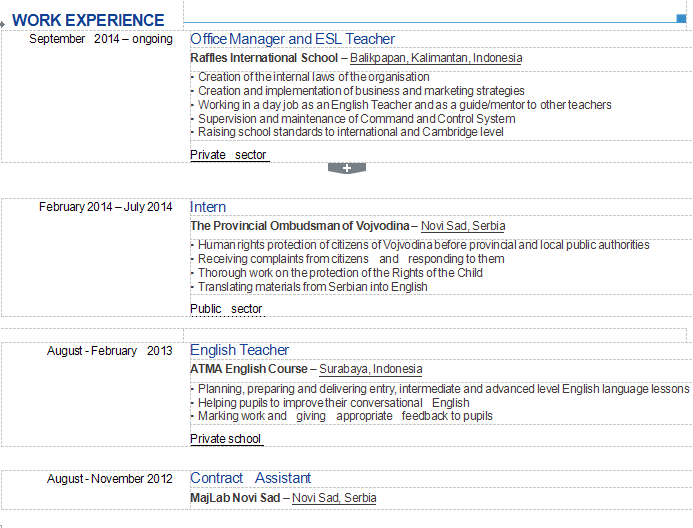This screenshot has height=528, width=693.
Task: Click the August - November 2012 date
Action: 110,479
